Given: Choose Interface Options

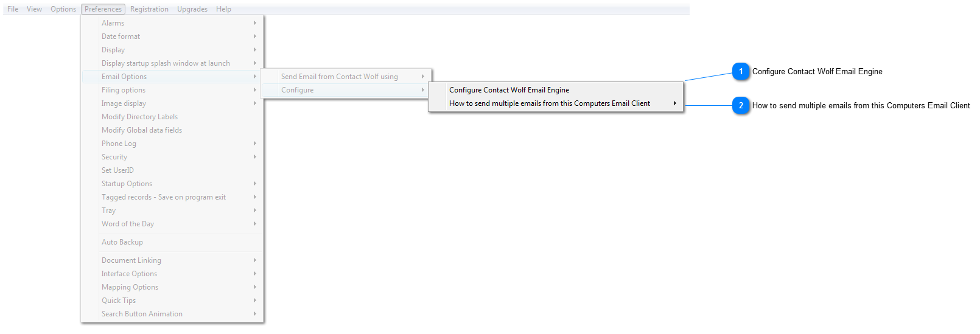Looking at the screenshot, I should (x=172, y=274).
